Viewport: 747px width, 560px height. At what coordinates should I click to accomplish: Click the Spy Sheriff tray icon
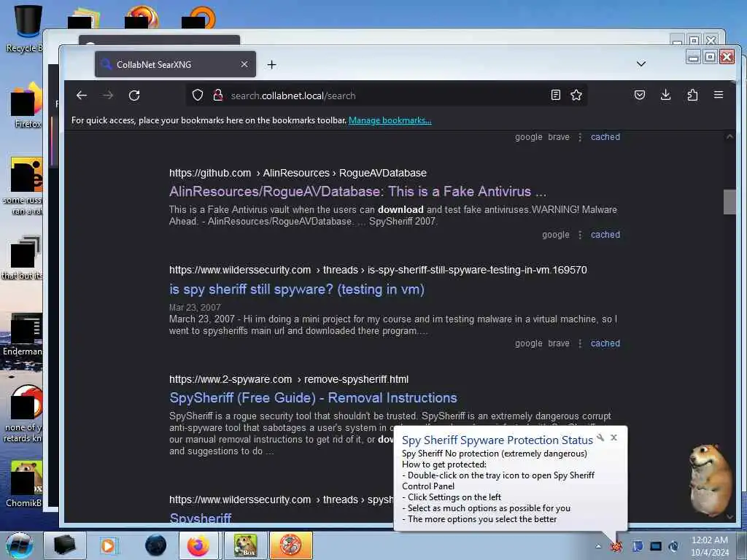(x=617, y=545)
